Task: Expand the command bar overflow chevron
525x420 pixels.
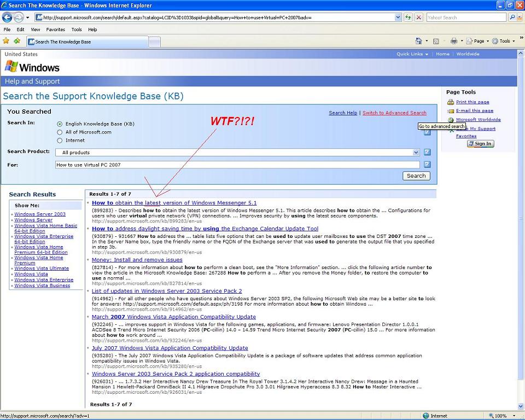Action: (521, 38)
